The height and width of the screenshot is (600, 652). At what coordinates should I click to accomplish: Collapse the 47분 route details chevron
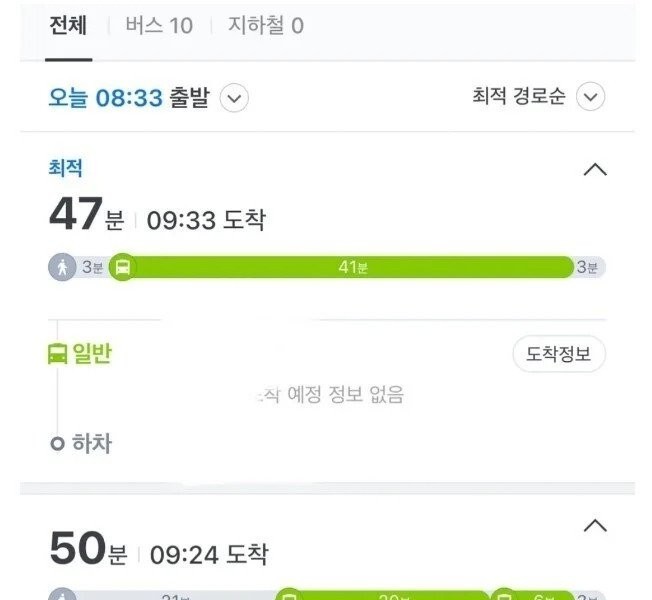pos(595,169)
